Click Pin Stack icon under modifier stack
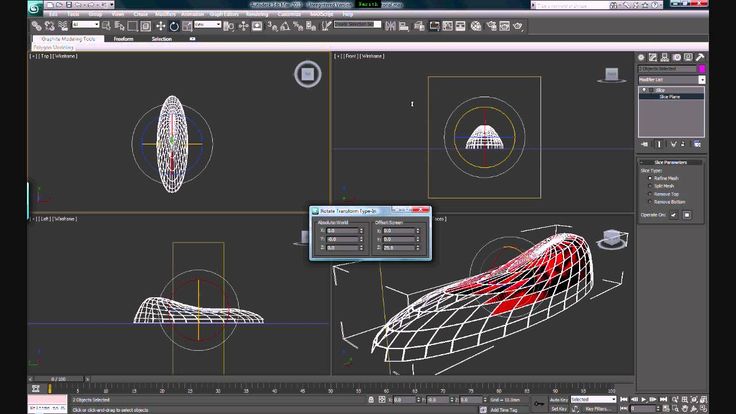The image size is (736, 414). [644, 145]
